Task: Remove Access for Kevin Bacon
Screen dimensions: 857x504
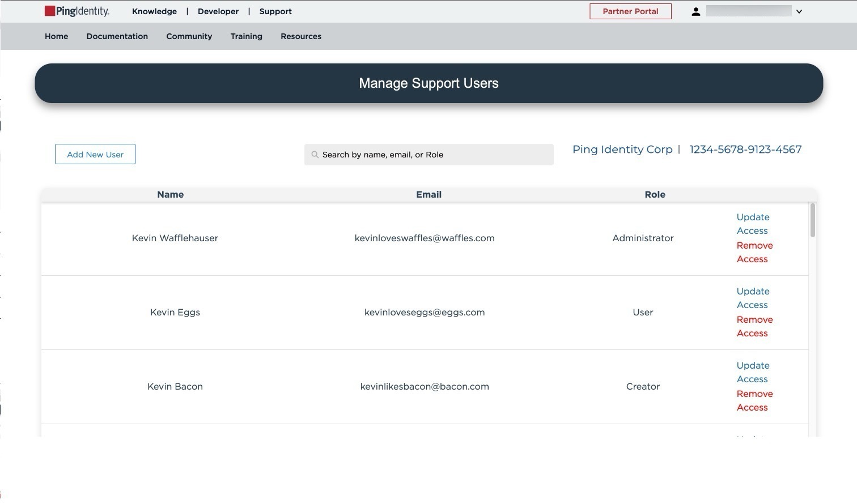Action: pos(754,400)
